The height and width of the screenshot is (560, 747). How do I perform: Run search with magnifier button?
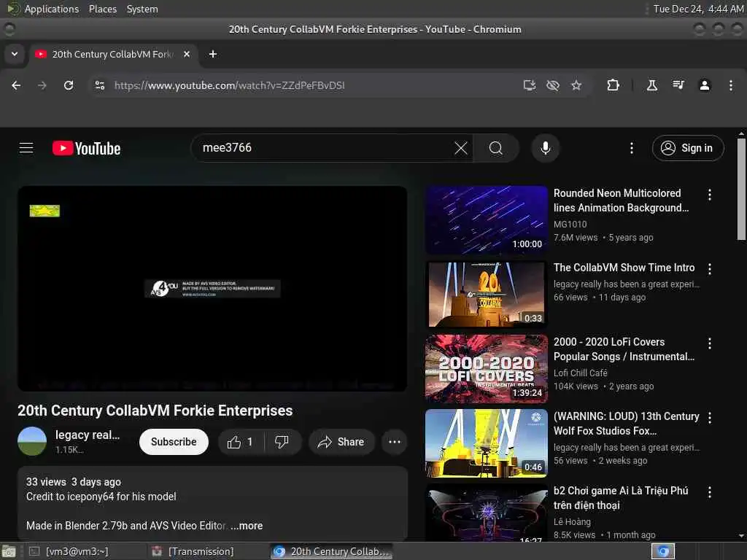496,148
